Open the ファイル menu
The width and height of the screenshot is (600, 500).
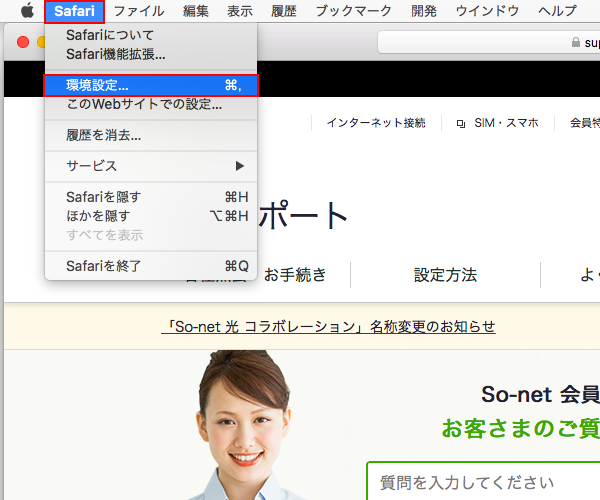139,11
